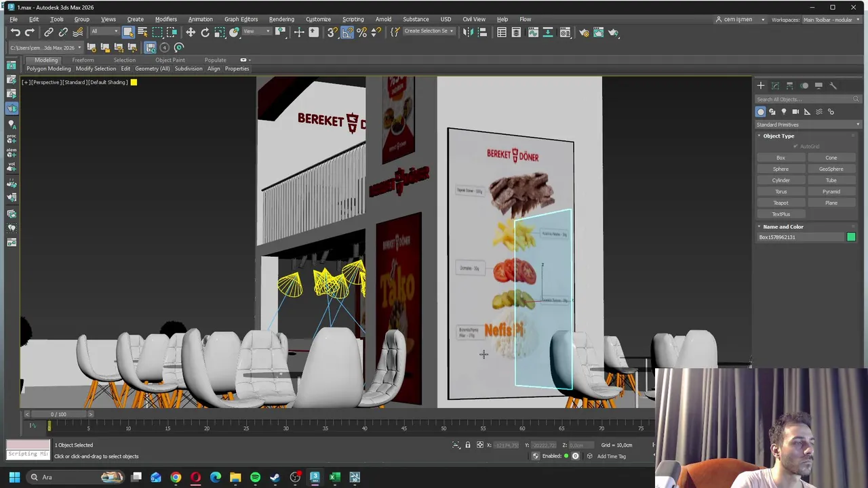Viewport: 868px width, 488px height.
Task: Open the Curve Editor icon
Action: 533,33
